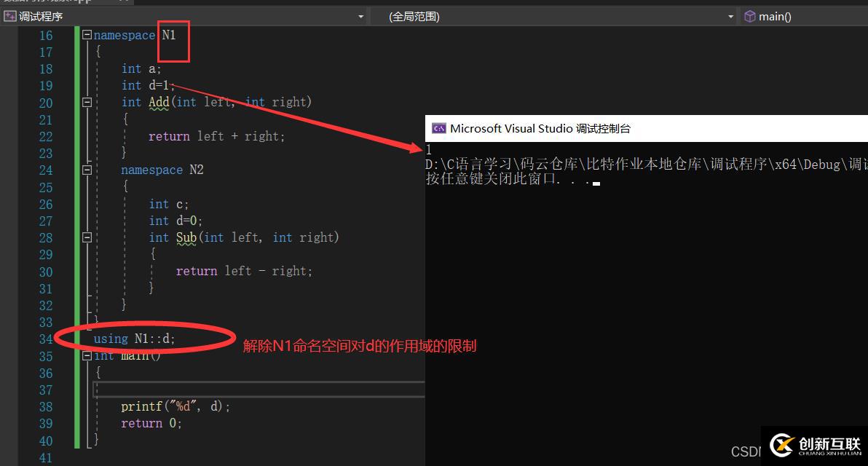Image resolution: width=868 pixels, height=466 pixels.
Task: Collapse the namespace N1 block
Action: 87,35
